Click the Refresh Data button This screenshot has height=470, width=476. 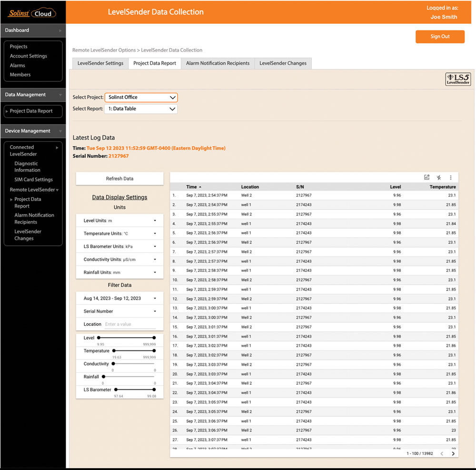point(119,179)
